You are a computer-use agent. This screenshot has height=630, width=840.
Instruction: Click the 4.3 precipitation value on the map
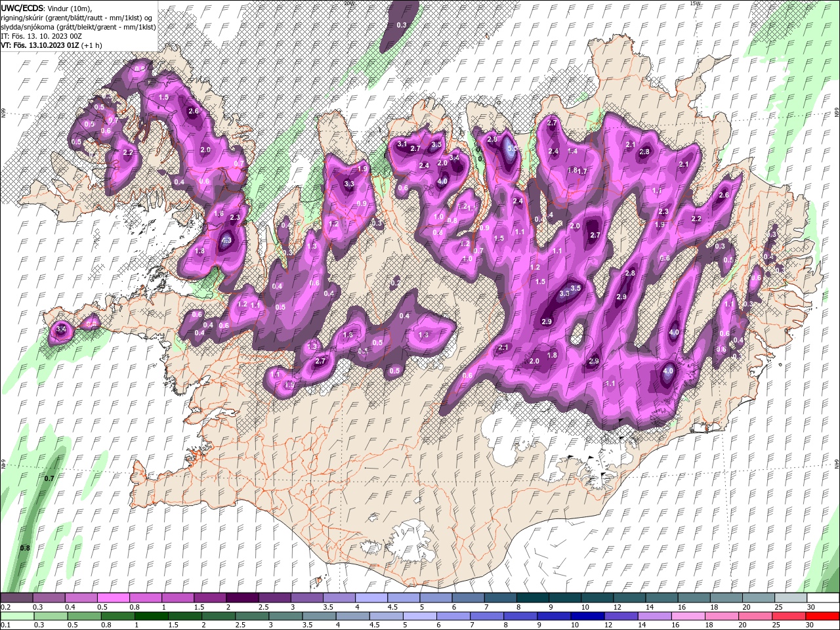click(x=226, y=241)
